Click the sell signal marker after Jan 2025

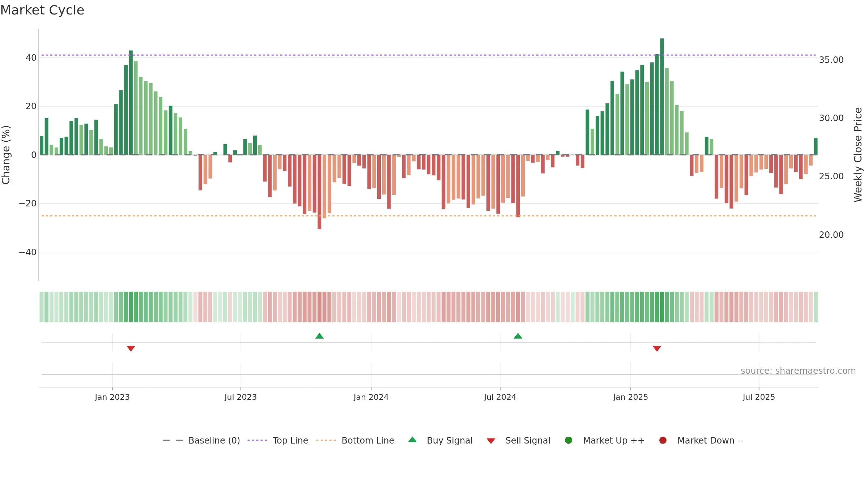click(x=657, y=348)
